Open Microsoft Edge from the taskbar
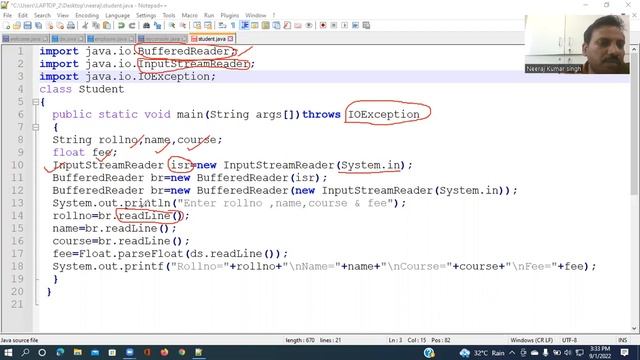 click(x=60, y=352)
